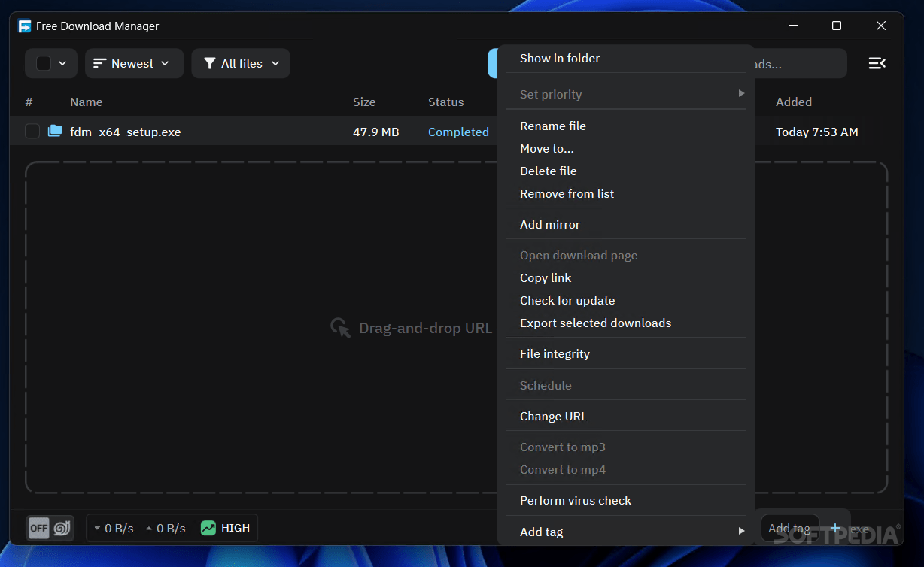
Task: Check the box for the fdm_x64_setup.exe row
Action: pyautogui.click(x=32, y=132)
